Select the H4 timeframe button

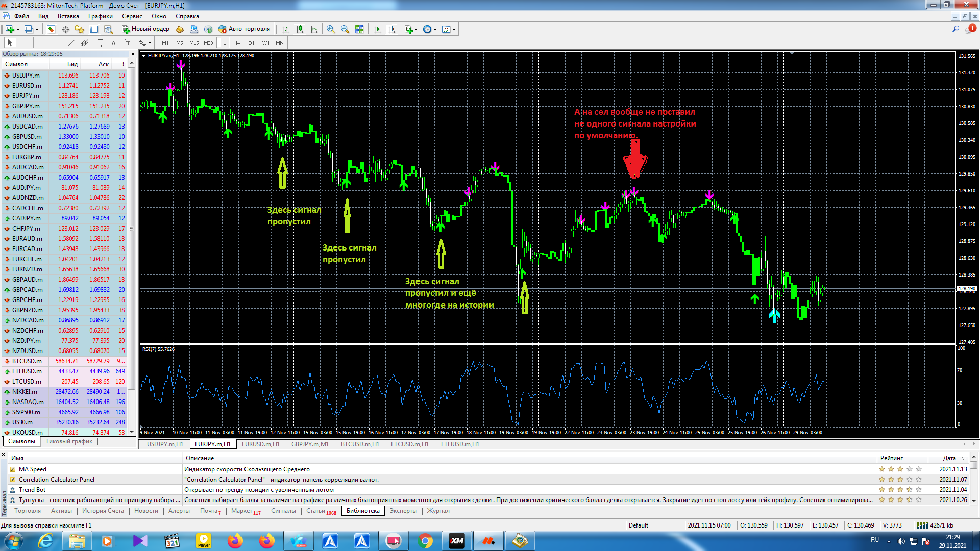(236, 43)
